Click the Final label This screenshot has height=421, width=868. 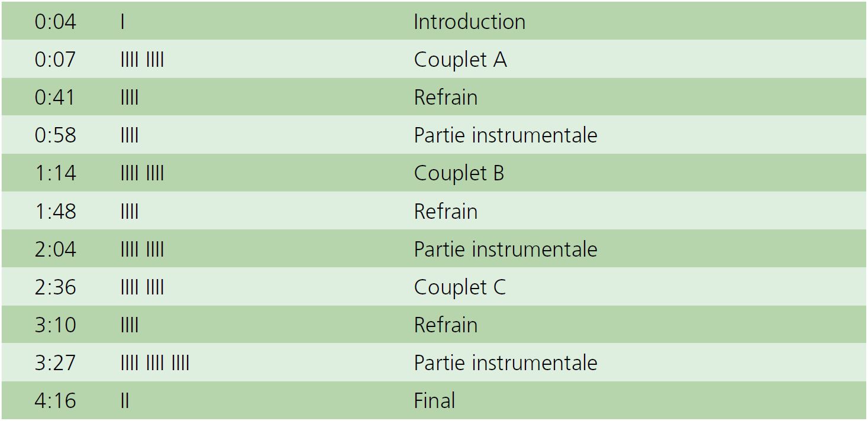[x=434, y=400]
